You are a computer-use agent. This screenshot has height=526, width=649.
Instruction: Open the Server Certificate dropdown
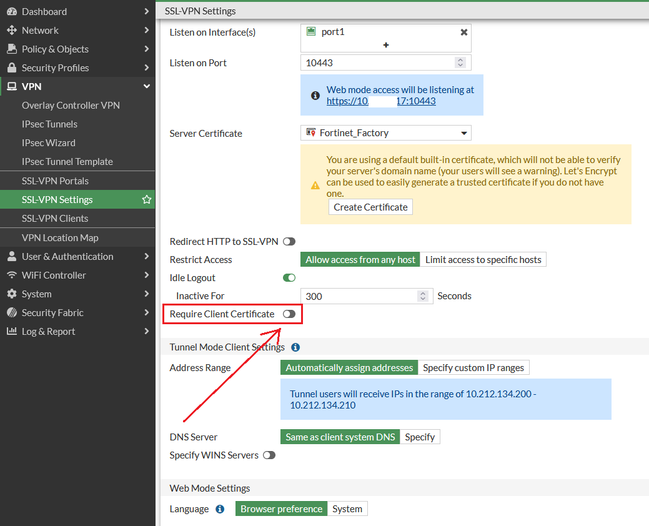coord(385,133)
